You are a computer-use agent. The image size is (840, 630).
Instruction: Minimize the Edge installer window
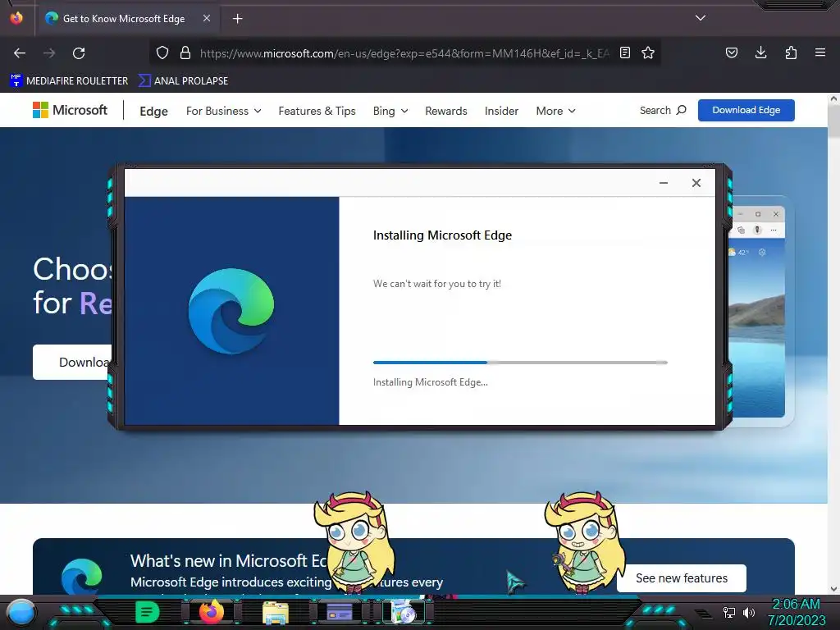point(664,183)
